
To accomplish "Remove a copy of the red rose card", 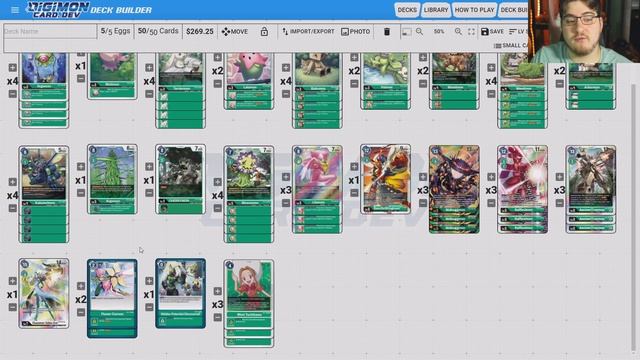I will pos(491,203).
